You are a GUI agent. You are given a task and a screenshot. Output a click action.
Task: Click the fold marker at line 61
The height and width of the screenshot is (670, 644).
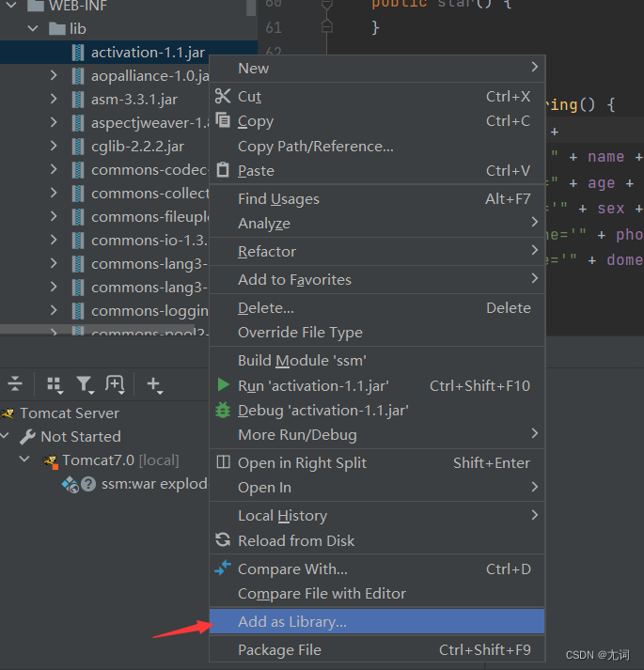pyautogui.click(x=327, y=27)
